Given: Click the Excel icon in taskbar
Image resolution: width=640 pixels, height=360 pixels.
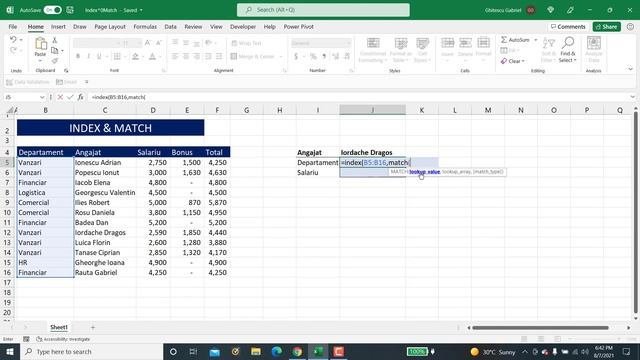Looking at the screenshot, I should (318, 351).
